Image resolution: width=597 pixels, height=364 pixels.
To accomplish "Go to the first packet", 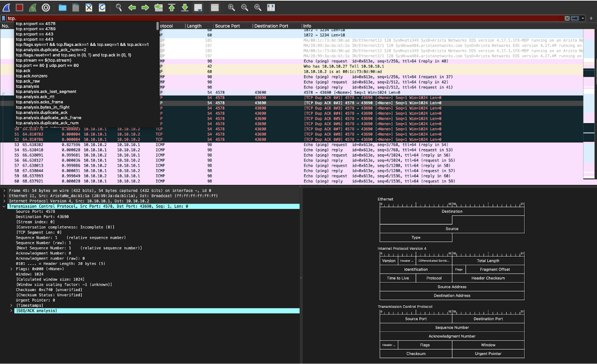I will click(x=171, y=8).
